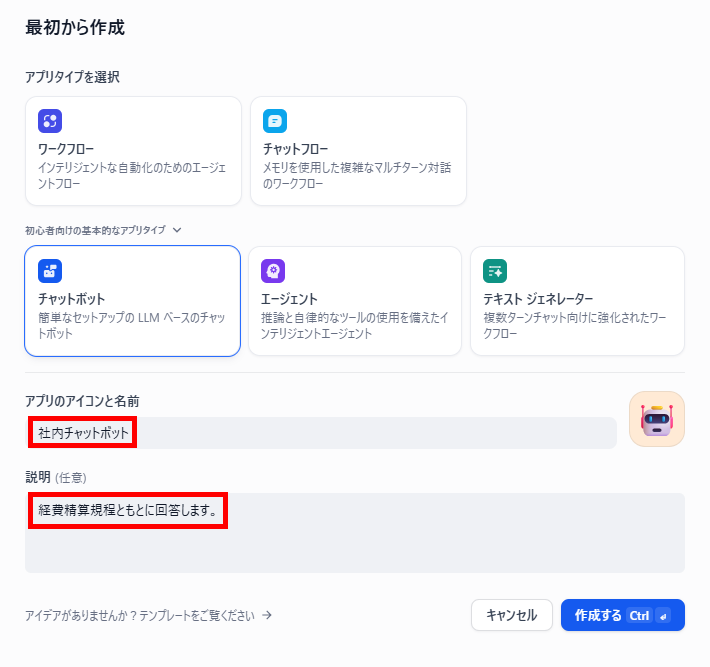Click the app name field 社内チャットボット
This screenshot has width=710, height=667.
pyautogui.click(x=321, y=433)
